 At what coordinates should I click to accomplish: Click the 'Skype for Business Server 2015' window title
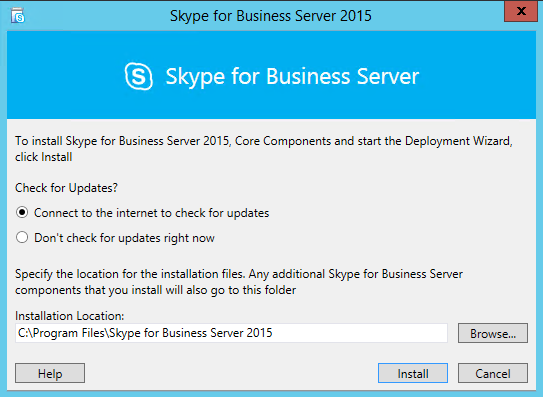tap(271, 16)
